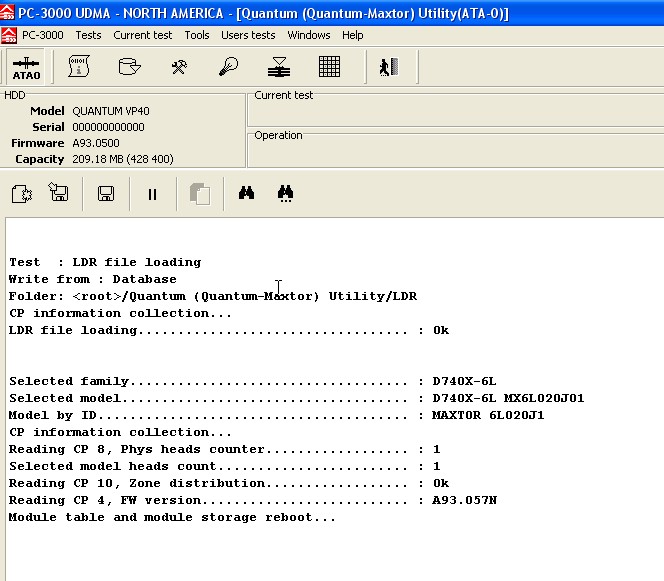Click the binoculars find next icon
Viewport: 664px width, 581px height.
pos(285,194)
